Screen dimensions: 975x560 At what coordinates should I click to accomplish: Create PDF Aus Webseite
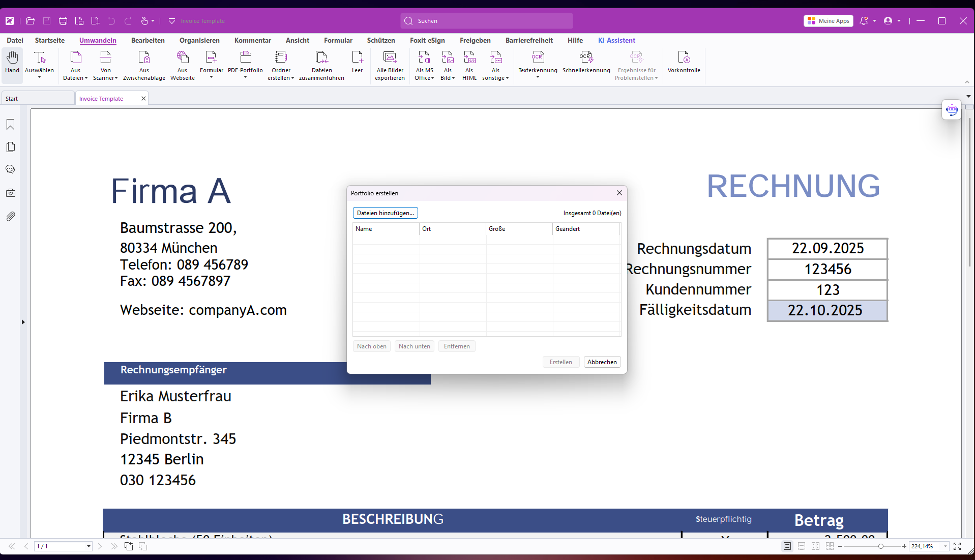(x=182, y=57)
